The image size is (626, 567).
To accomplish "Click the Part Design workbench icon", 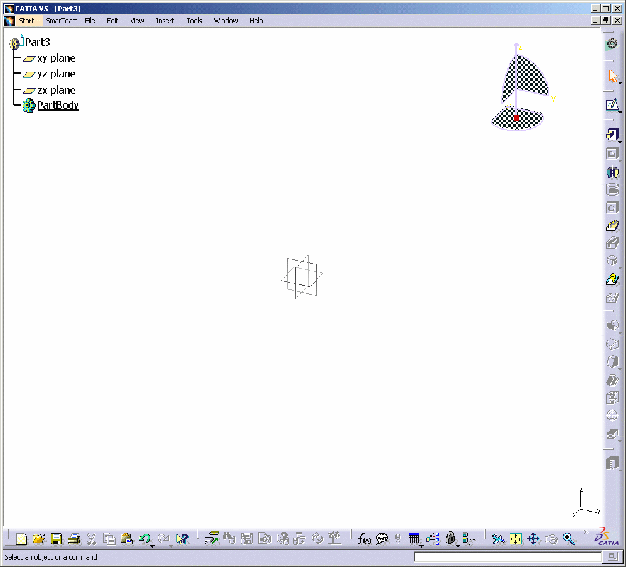I will click(x=613, y=43).
